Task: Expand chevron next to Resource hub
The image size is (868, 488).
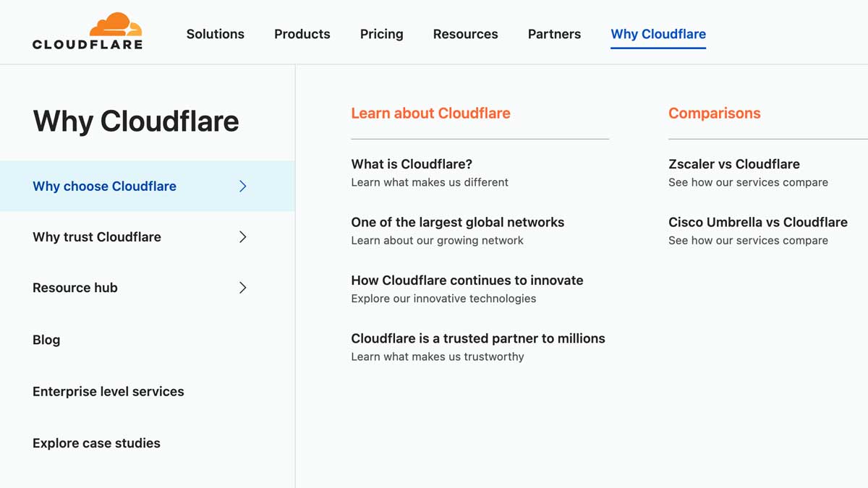Action: (243, 287)
